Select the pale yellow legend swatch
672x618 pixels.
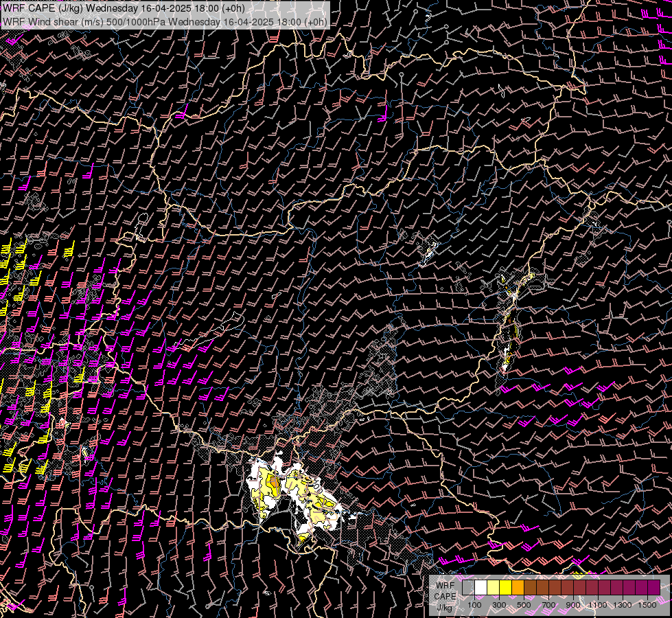click(x=494, y=587)
